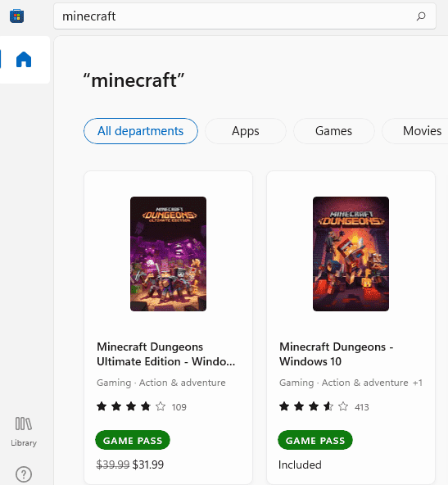This screenshot has height=485, width=448.
Task: Open Minecraft Dungeons Windows 10 cover art
Action: pos(351,254)
